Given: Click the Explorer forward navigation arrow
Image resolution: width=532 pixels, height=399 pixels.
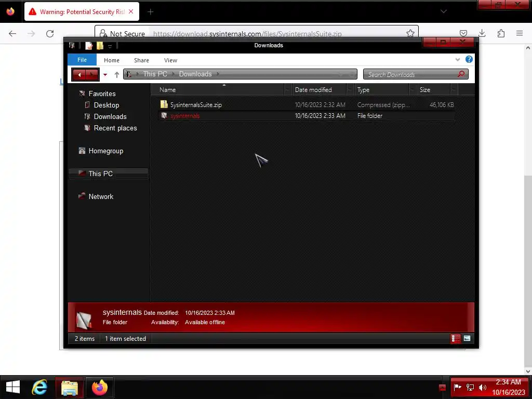Looking at the screenshot, I should pos(92,75).
